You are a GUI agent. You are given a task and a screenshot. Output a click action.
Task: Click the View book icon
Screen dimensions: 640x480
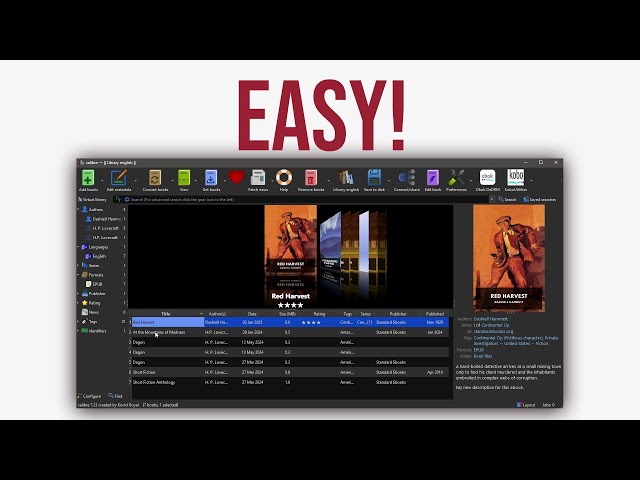pyautogui.click(x=184, y=178)
